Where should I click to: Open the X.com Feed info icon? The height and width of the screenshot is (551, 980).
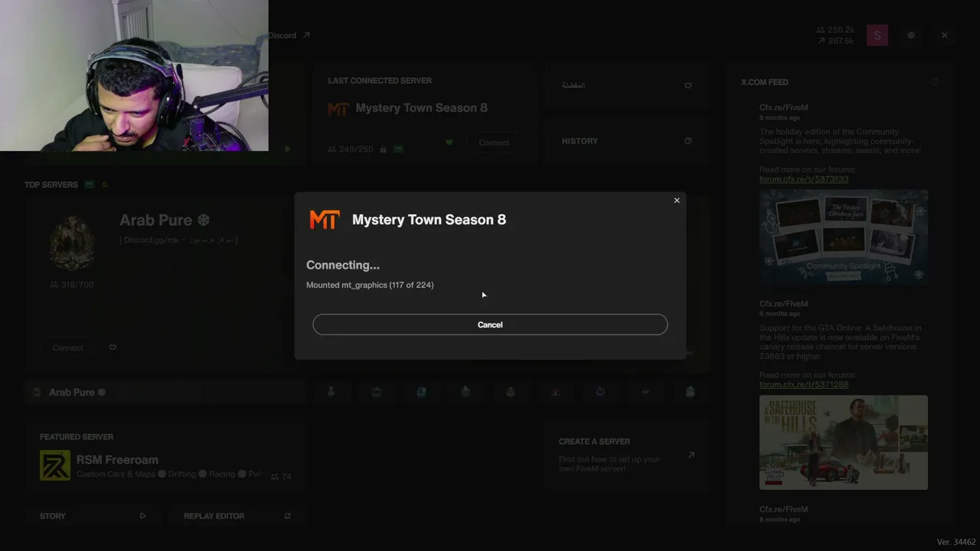click(x=935, y=82)
